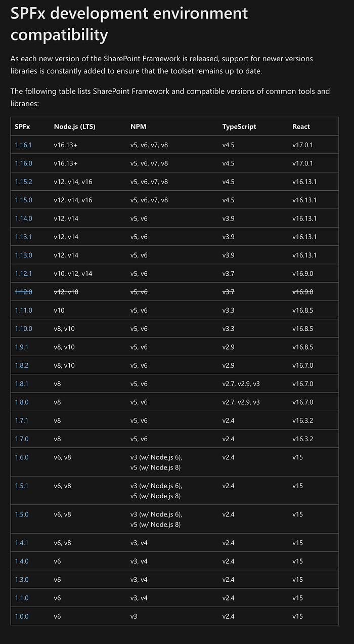Open the SPFx 1.16.0 release link
Viewport: 354px width, 644px height.
coord(23,163)
